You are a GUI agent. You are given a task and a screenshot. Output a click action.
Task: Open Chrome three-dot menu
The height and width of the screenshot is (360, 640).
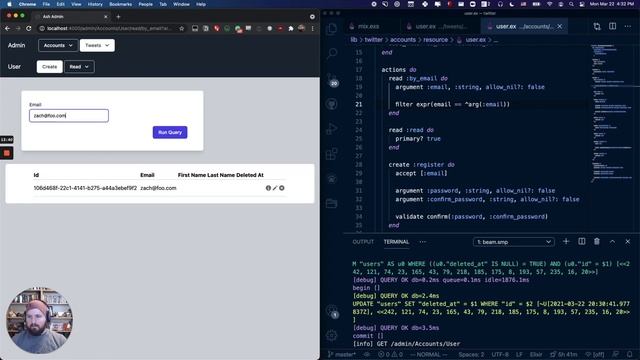click(x=313, y=28)
